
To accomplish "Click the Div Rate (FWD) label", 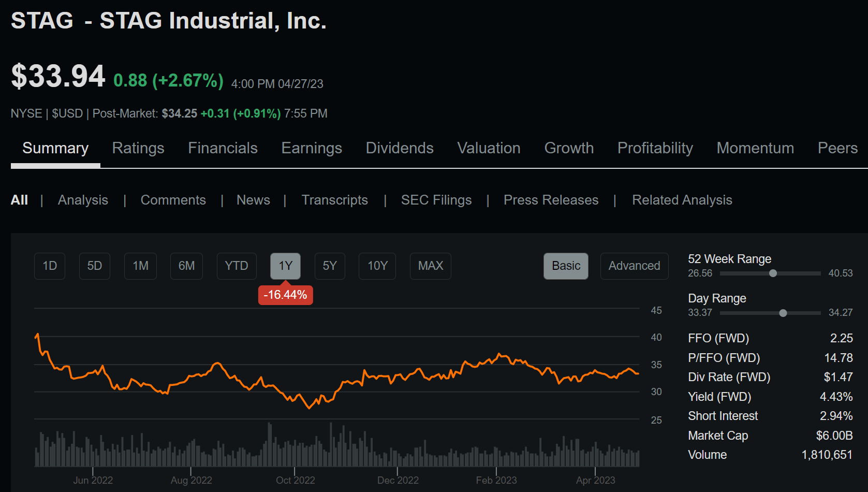I will tap(729, 377).
